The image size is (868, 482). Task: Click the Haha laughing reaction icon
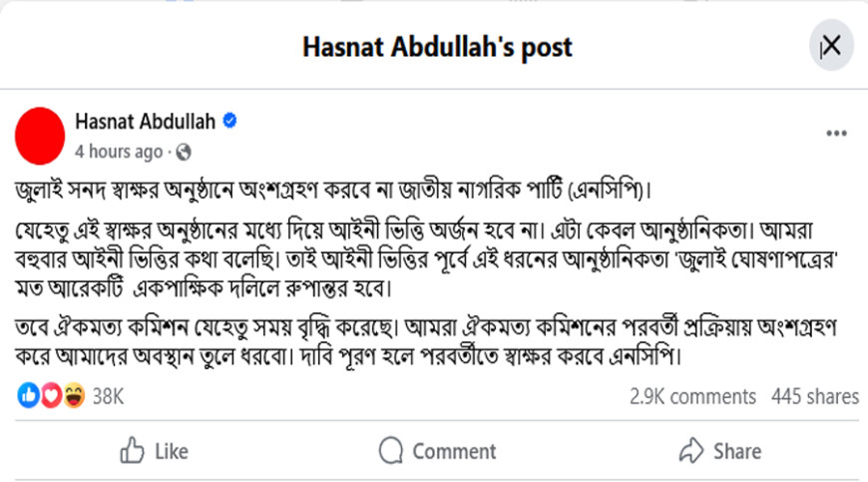(73, 396)
